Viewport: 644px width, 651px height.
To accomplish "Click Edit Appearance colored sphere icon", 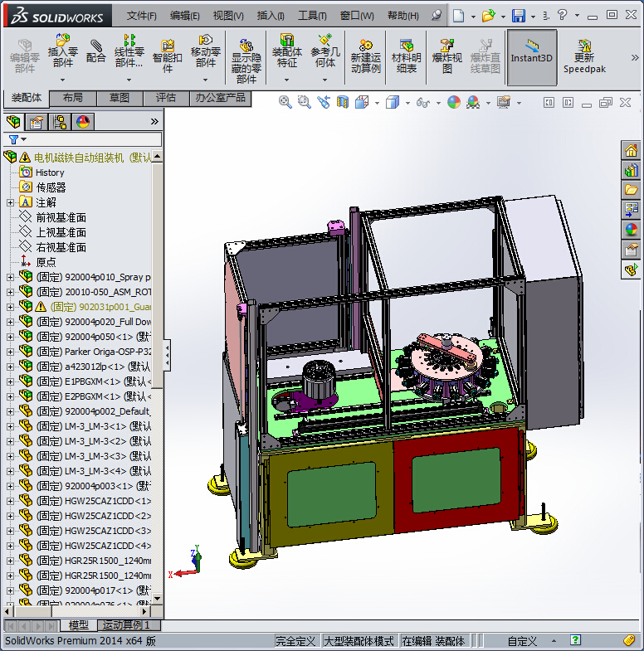I will [x=454, y=102].
